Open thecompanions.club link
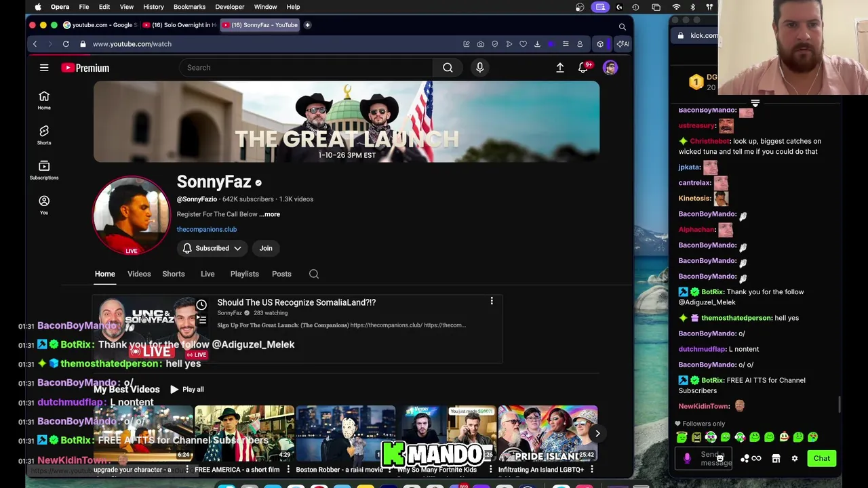This screenshot has width=868, height=488. click(207, 229)
